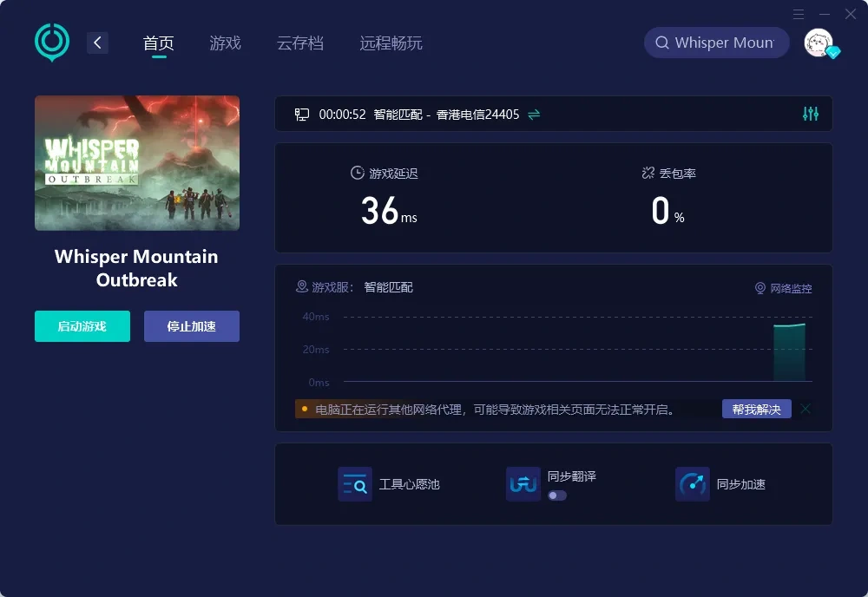This screenshot has height=597, width=868.
Task: Click 帮我解决 to fix proxy warning
Action: click(x=756, y=409)
